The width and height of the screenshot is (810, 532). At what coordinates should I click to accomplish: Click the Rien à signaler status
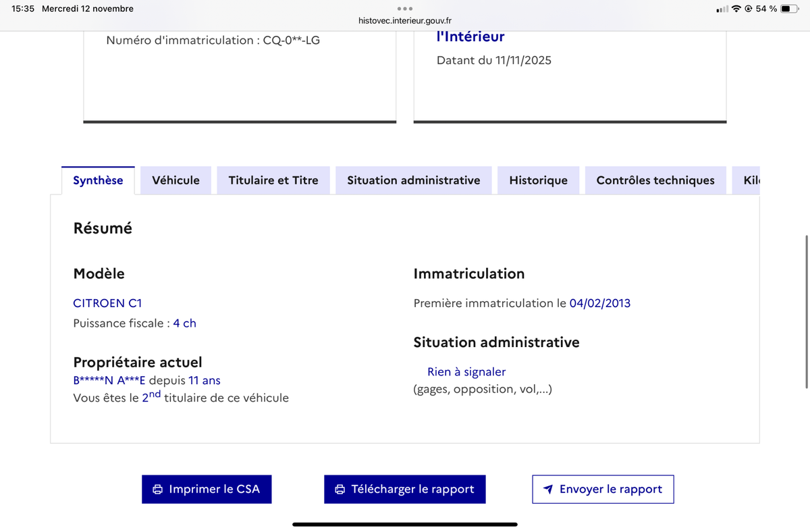(x=466, y=372)
